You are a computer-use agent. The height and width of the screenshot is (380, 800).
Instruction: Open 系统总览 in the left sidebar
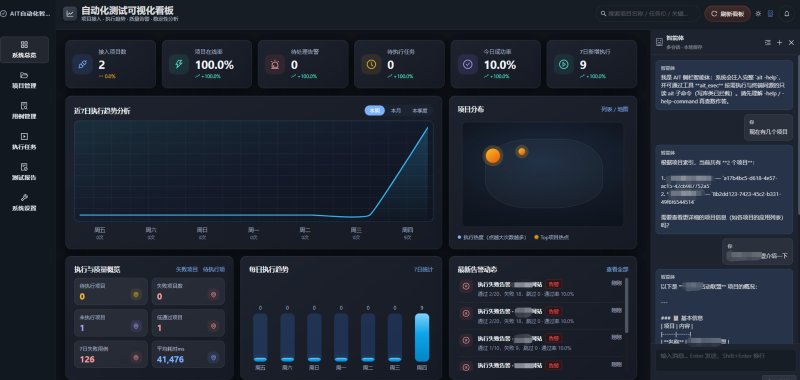(24, 49)
